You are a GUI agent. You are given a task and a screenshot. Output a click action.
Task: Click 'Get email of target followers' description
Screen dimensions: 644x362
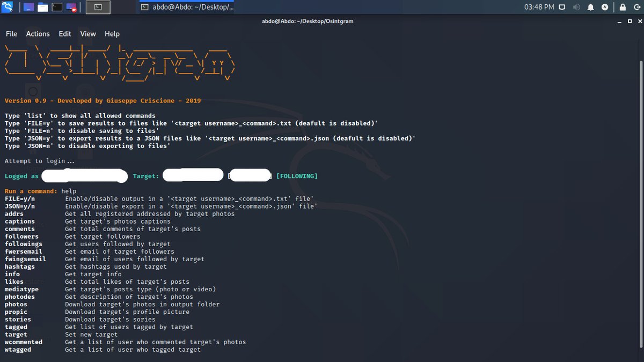(x=120, y=251)
